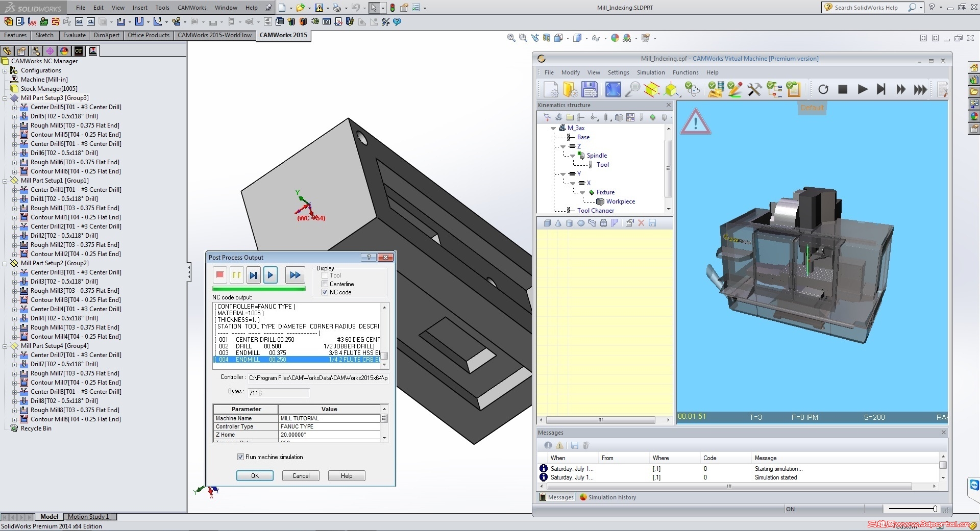Open the SolidWorks CAMWorks menu
Screen dimensions: 980x531
pyautogui.click(x=192, y=8)
